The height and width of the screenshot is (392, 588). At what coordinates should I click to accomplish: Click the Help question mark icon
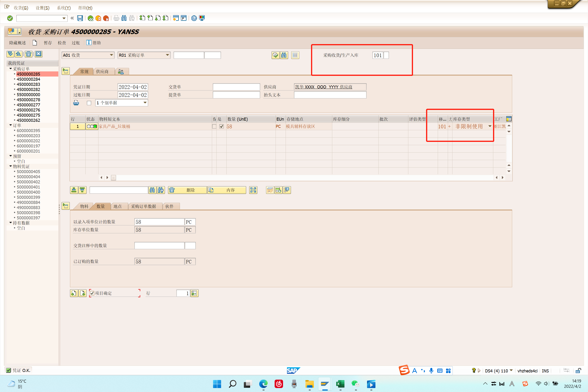click(x=194, y=18)
